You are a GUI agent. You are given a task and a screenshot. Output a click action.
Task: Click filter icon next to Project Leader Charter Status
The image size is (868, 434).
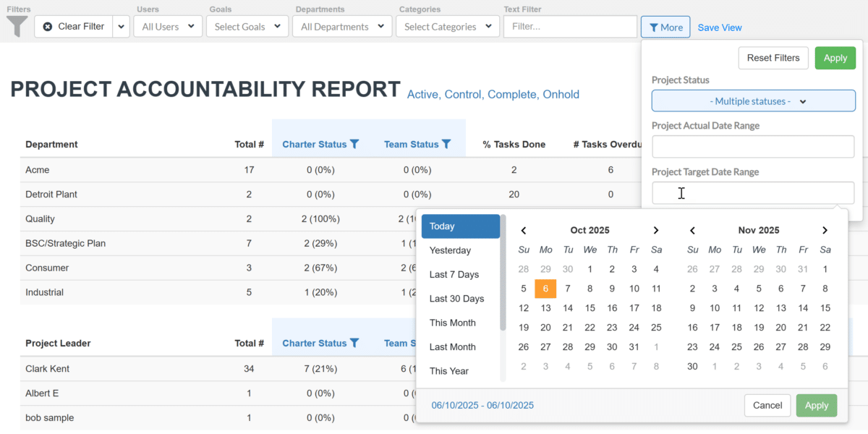point(354,344)
